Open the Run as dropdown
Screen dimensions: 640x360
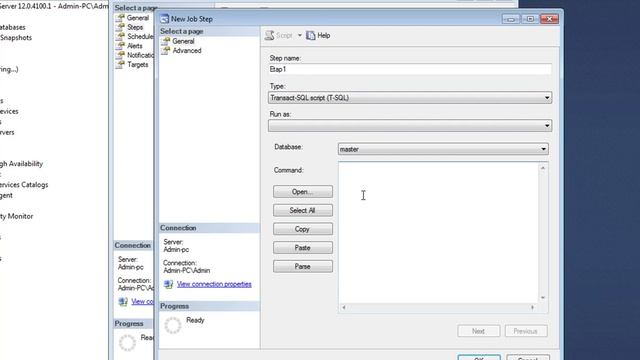click(x=410, y=126)
